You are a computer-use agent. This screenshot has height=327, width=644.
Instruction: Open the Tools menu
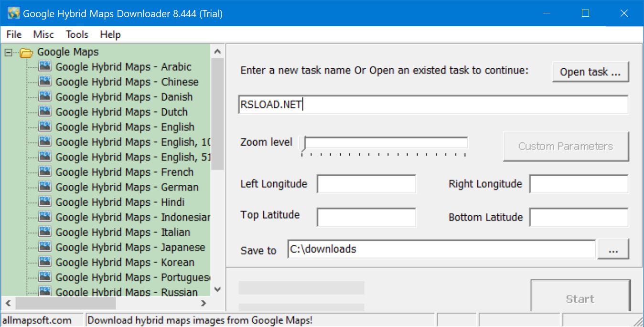tap(77, 34)
